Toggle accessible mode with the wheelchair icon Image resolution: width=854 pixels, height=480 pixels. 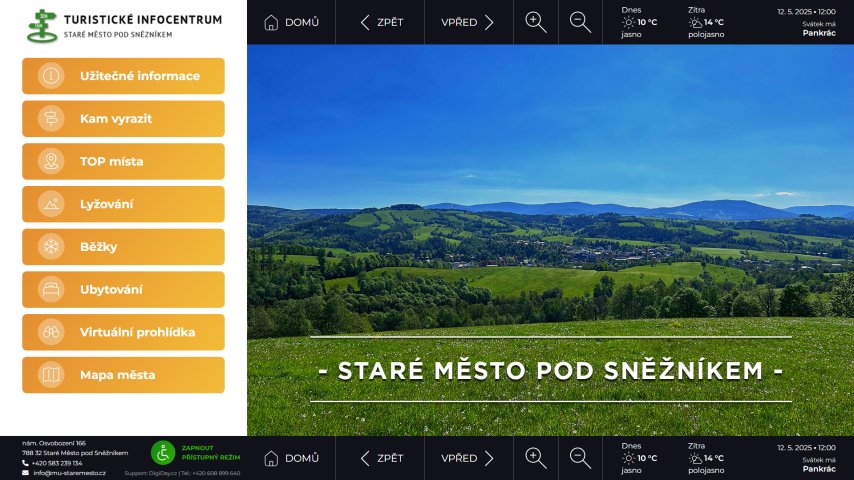click(x=163, y=452)
